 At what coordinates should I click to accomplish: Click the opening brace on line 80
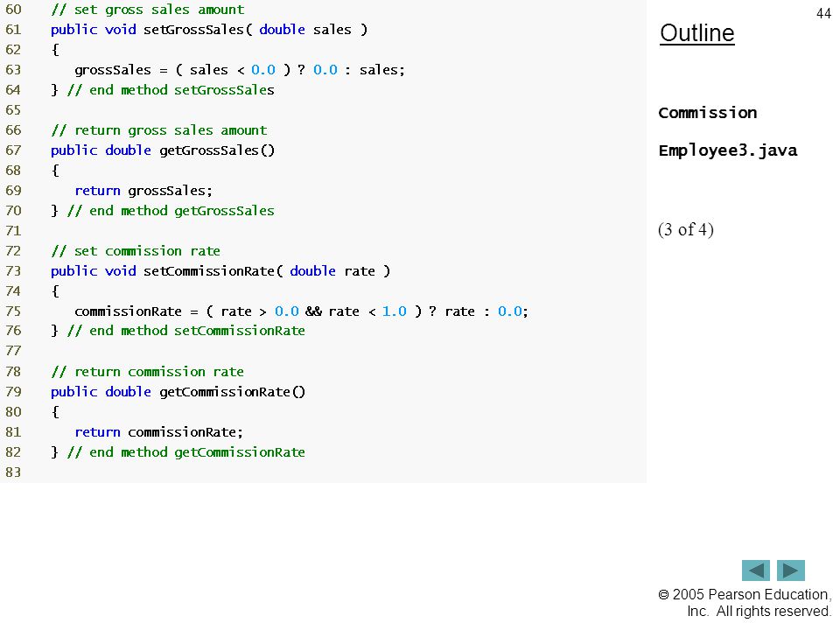coord(55,412)
